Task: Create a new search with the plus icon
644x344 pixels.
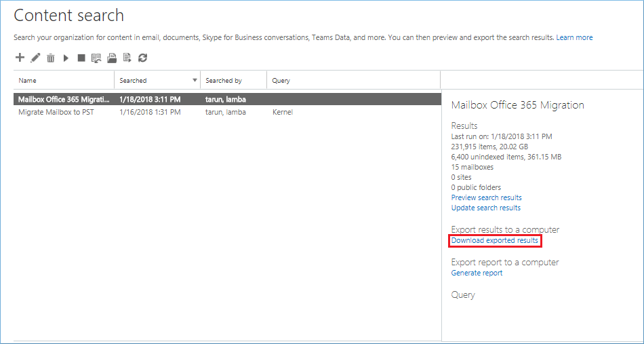Action: (19, 58)
